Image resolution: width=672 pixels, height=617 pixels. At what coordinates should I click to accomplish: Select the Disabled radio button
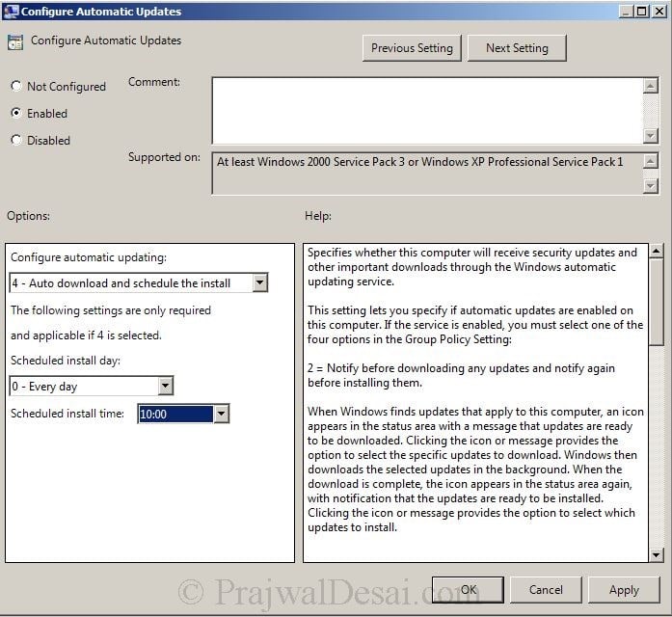[16, 140]
